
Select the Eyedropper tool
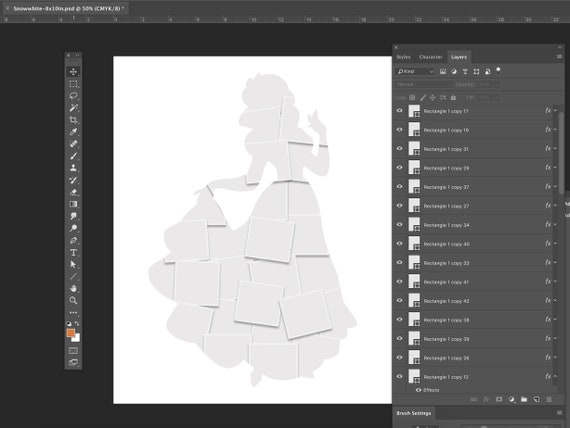coord(73,132)
